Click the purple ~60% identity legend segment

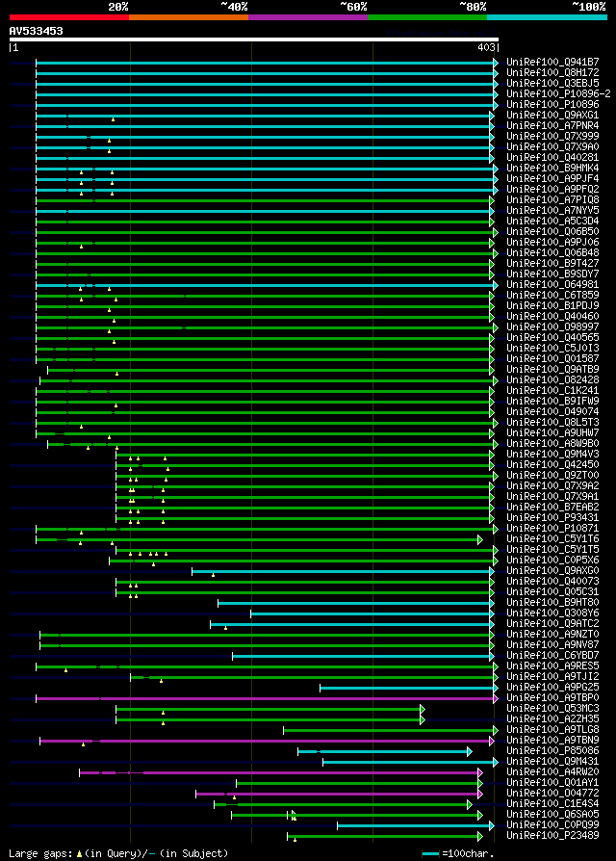(308, 17)
